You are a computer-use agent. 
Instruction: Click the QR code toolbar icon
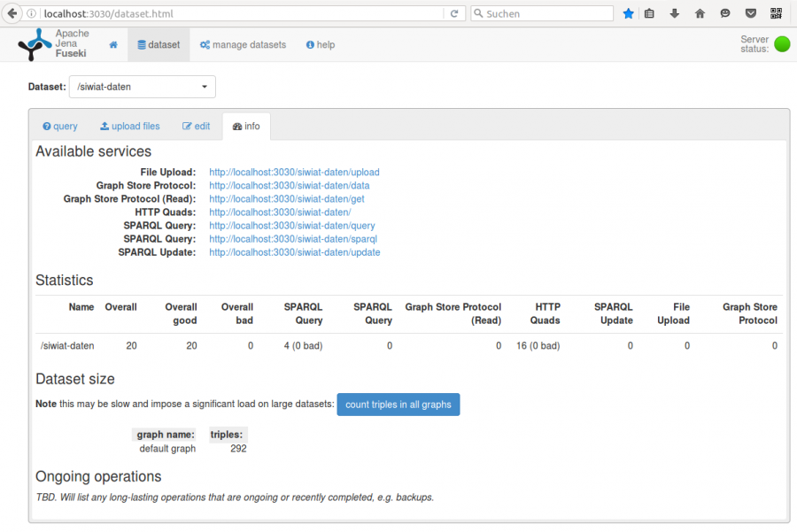click(776, 13)
